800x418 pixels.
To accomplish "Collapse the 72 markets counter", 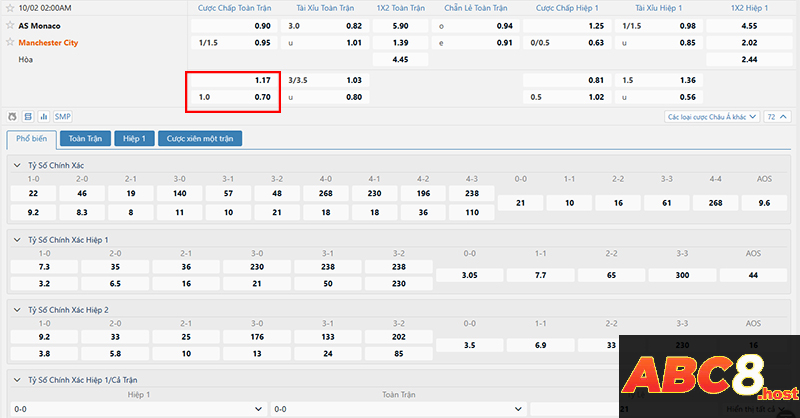I will (776, 117).
